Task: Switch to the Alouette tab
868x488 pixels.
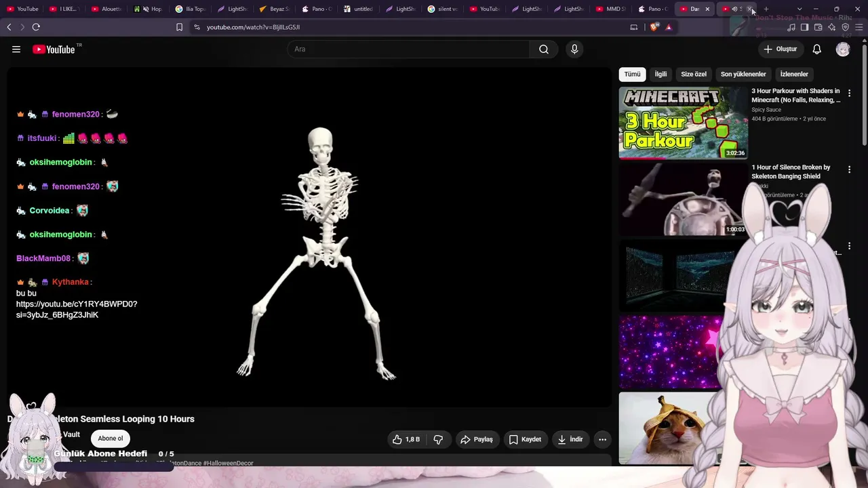Action: pyautogui.click(x=106, y=9)
